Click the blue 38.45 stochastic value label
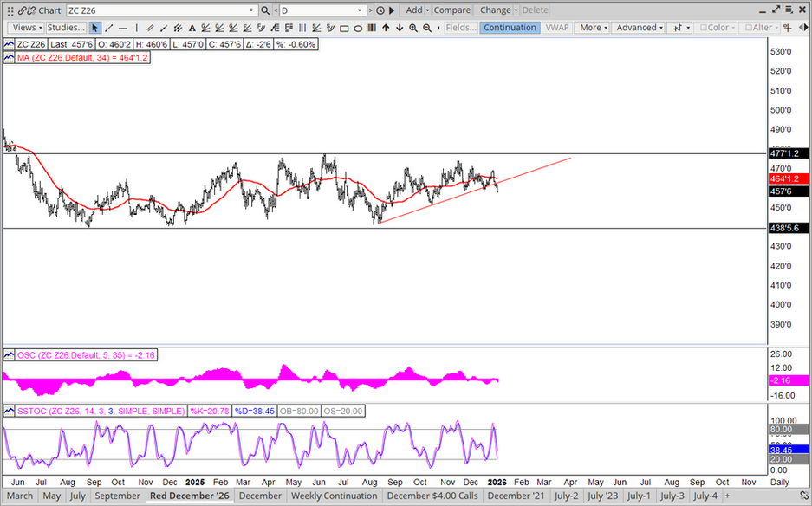This screenshot has height=506, width=812. pyautogui.click(x=789, y=450)
